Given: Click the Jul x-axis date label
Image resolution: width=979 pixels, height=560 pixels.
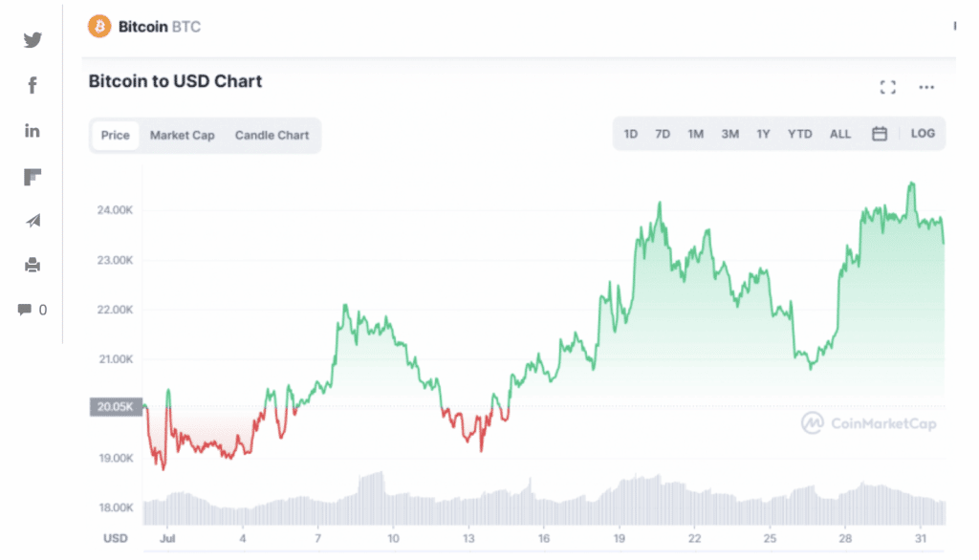Looking at the screenshot, I should point(166,538).
